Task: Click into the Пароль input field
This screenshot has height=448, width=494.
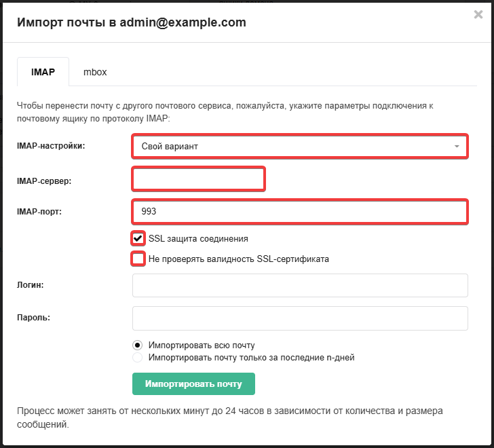Action: (300, 318)
